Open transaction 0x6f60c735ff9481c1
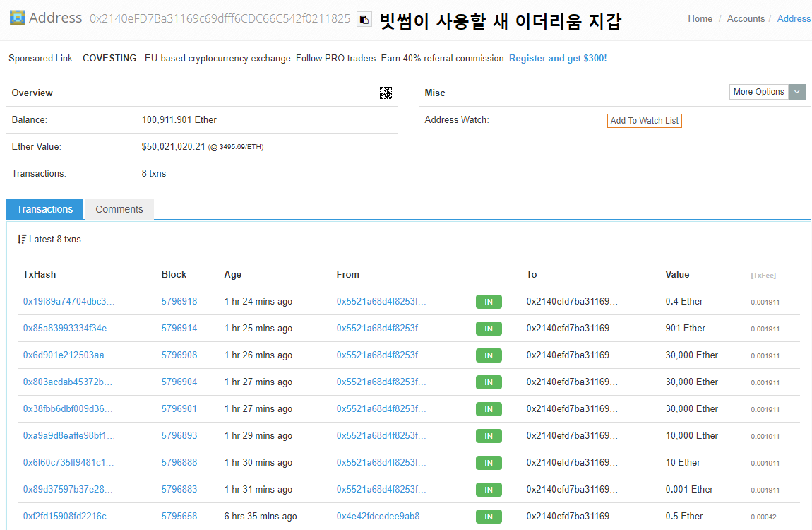812x530 pixels. 68,463
